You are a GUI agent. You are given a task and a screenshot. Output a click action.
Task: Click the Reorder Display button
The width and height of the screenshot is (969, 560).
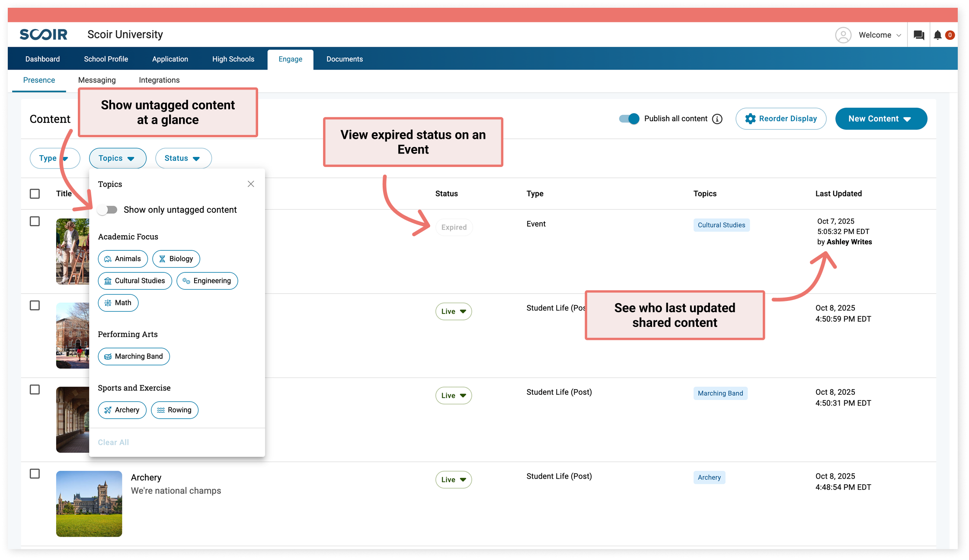tap(780, 119)
